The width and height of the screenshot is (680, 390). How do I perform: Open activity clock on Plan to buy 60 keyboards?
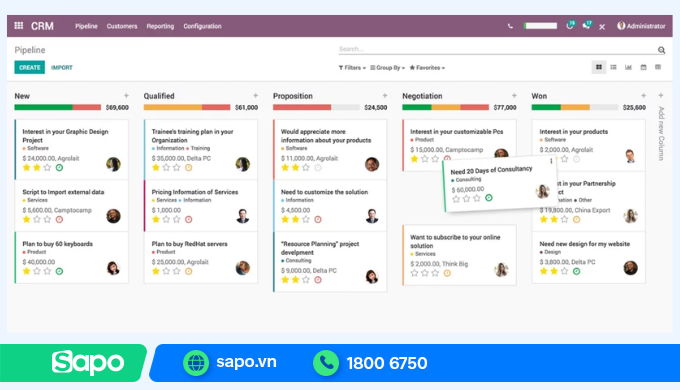(59, 271)
